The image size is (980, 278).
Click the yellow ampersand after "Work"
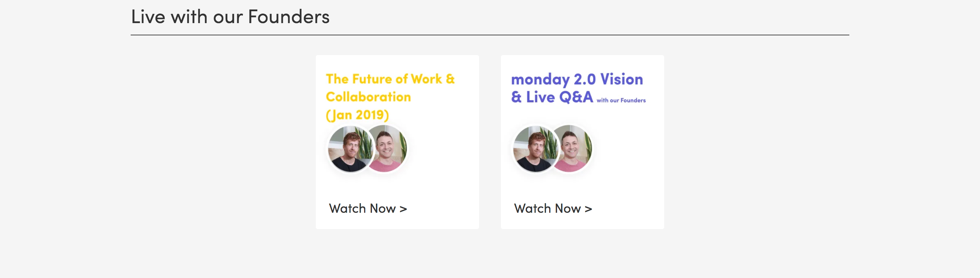coord(450,79)
